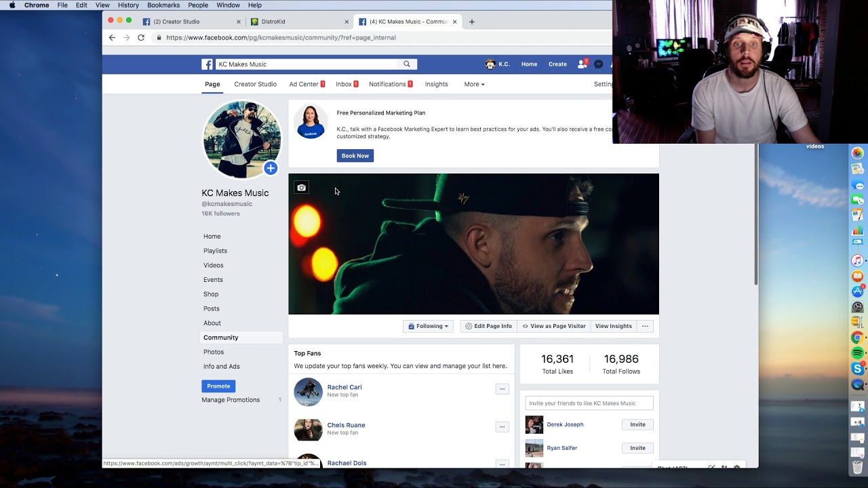
Task: Click the blue plus on profile picture
Action: [x=271, y=168]
